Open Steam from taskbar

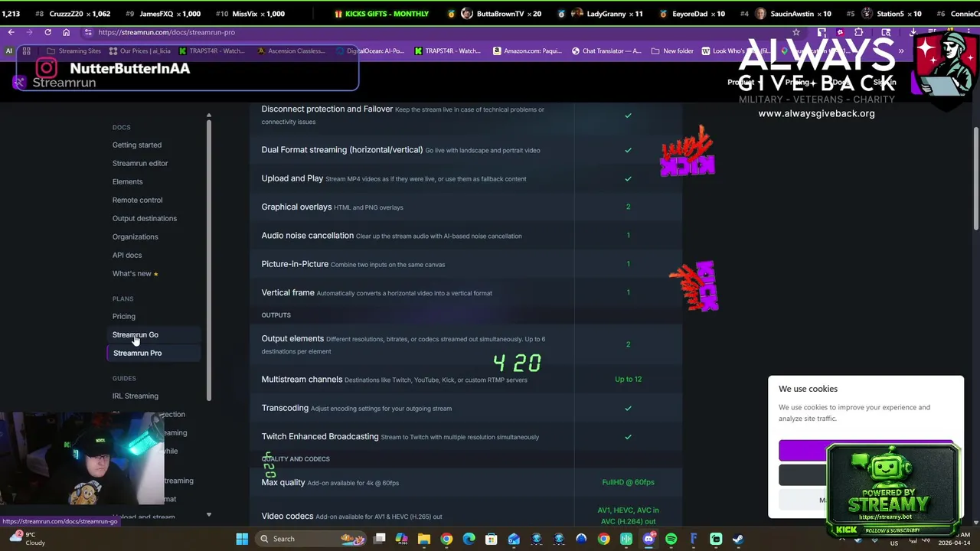tap(738, 539)
